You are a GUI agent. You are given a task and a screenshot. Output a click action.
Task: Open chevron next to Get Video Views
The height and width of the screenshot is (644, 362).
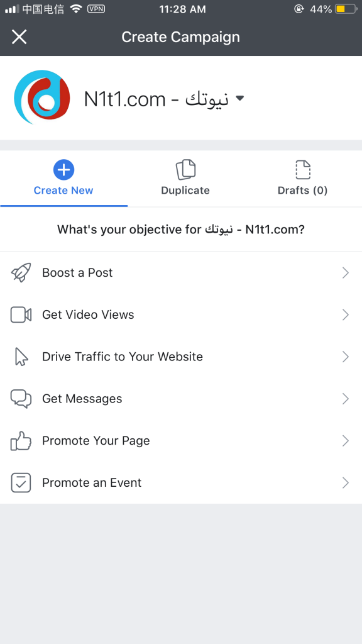coord(346,315)
